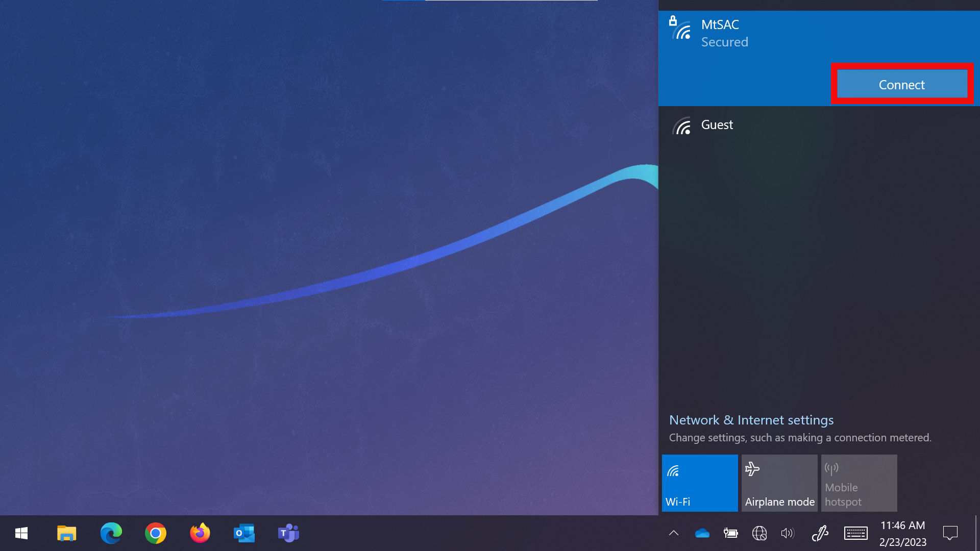Launch Firefox from the taskbar
The image size is (980, 551).
pos(200,533)
